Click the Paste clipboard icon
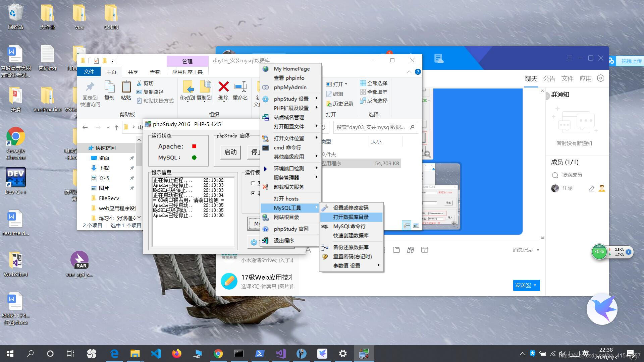 pos(126,87)
